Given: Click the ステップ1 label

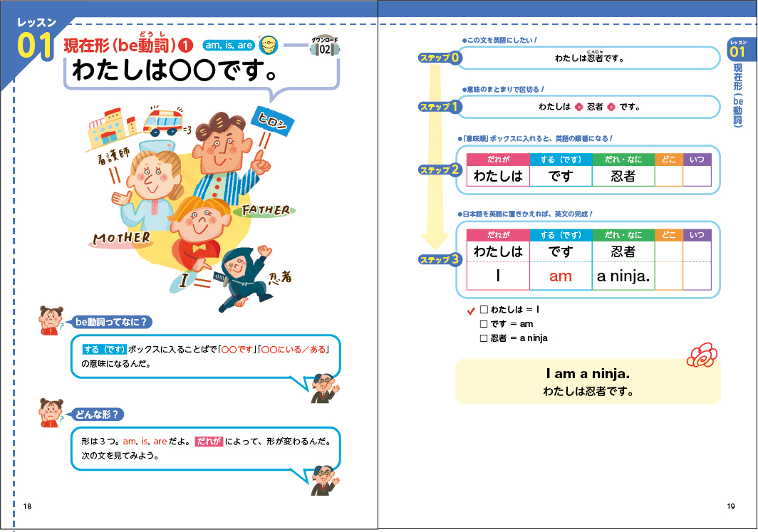Looking at the screenshot, I should 440,107.
